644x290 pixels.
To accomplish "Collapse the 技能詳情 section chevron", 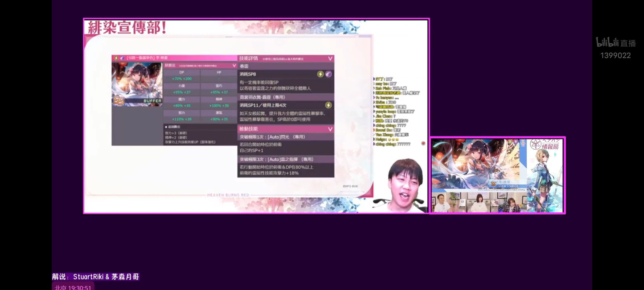I will pos(330,59).
